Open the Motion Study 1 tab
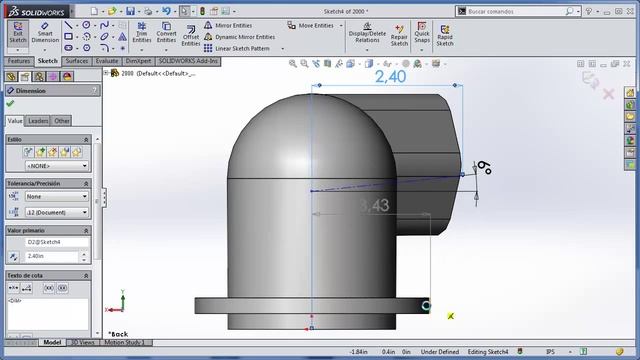Screen dimensions: 640x360 [x=124, y=342]
